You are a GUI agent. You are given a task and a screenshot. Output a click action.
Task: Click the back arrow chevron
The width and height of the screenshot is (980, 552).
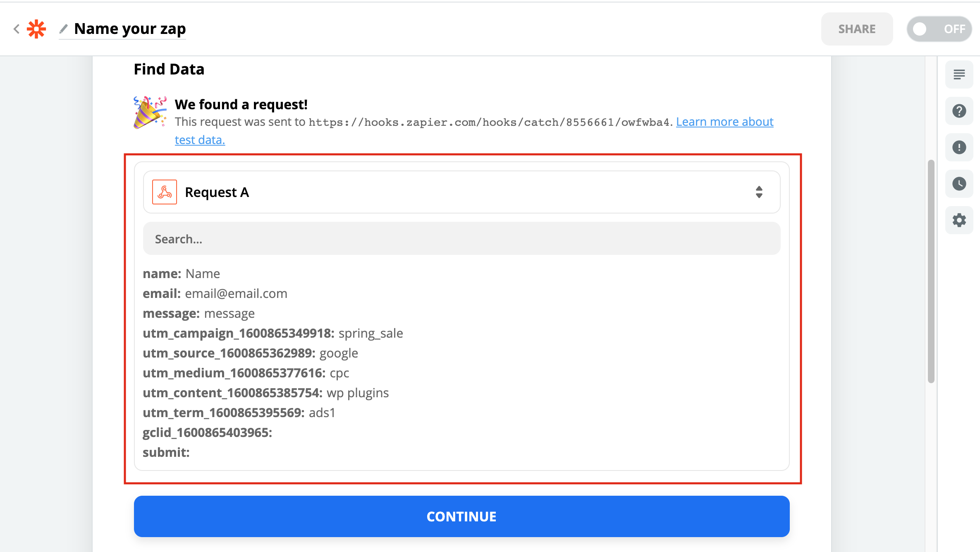[x=17, y=29]
